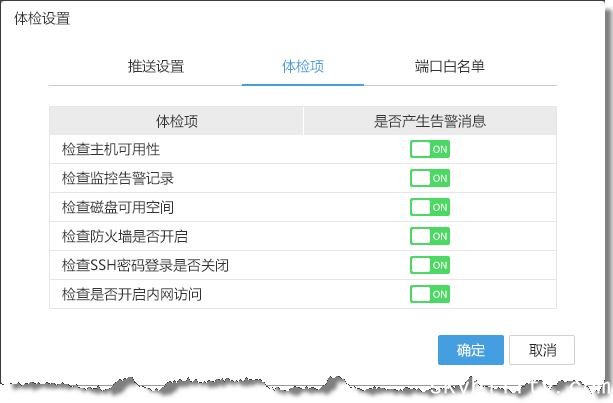
Task: Select the 检查监控告警记录 row label
Action: 118,179
